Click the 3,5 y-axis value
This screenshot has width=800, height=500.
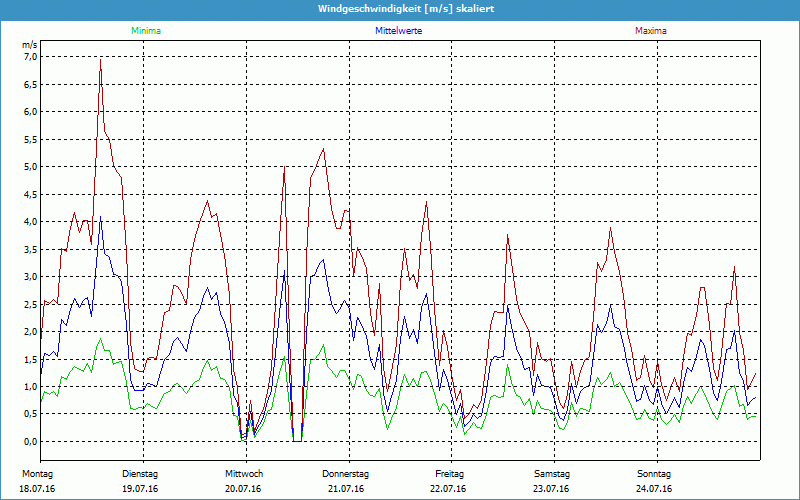point(31,249)
